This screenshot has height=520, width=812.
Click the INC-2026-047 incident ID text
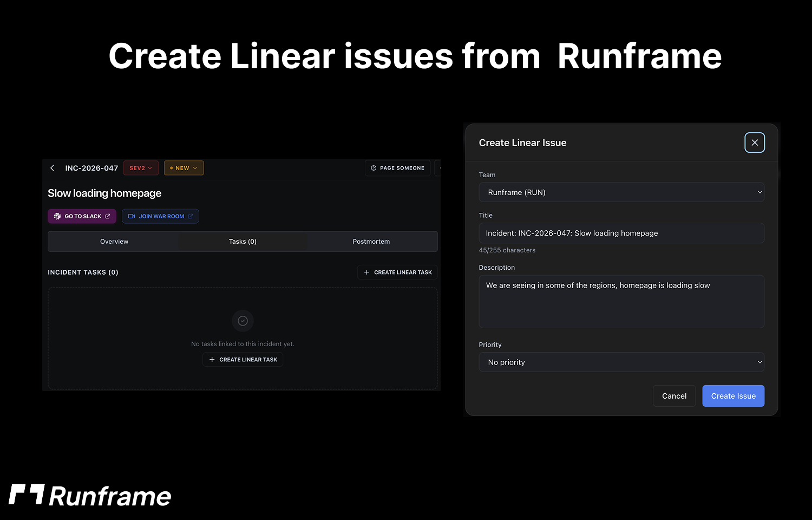[91, 168]
